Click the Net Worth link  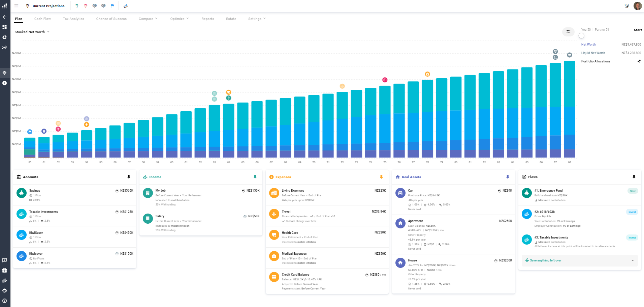588,45
